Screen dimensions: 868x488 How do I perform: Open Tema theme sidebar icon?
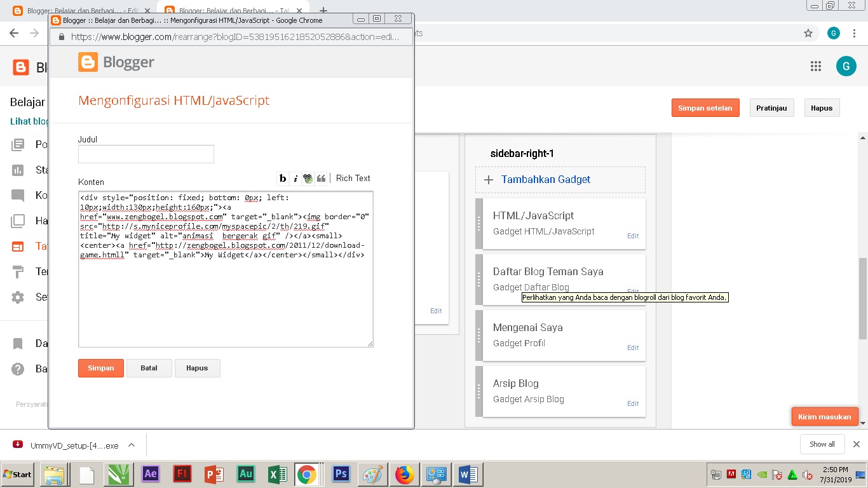pos(18,272)
